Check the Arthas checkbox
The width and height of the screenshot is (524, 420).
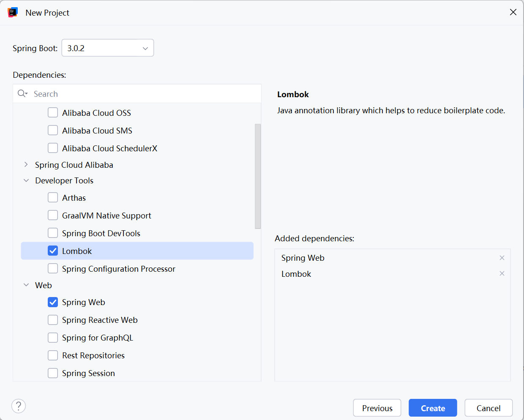pos(53,197)
